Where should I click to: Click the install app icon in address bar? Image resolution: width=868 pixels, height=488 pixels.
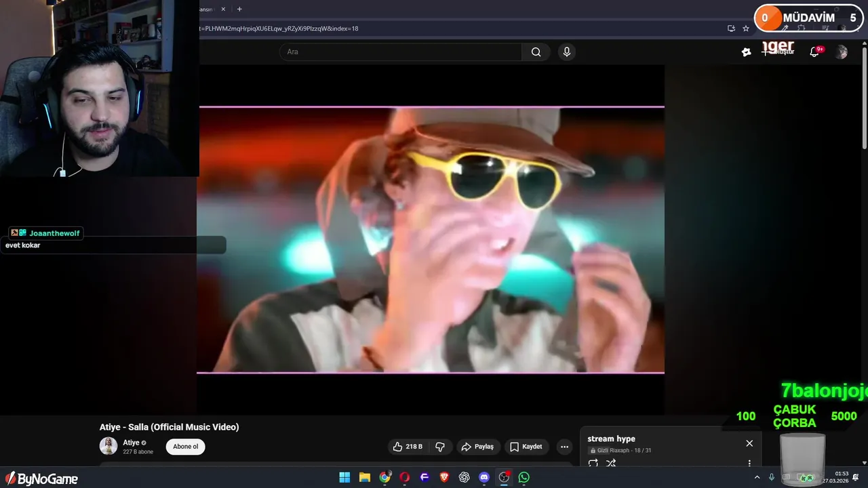(731, 28)
